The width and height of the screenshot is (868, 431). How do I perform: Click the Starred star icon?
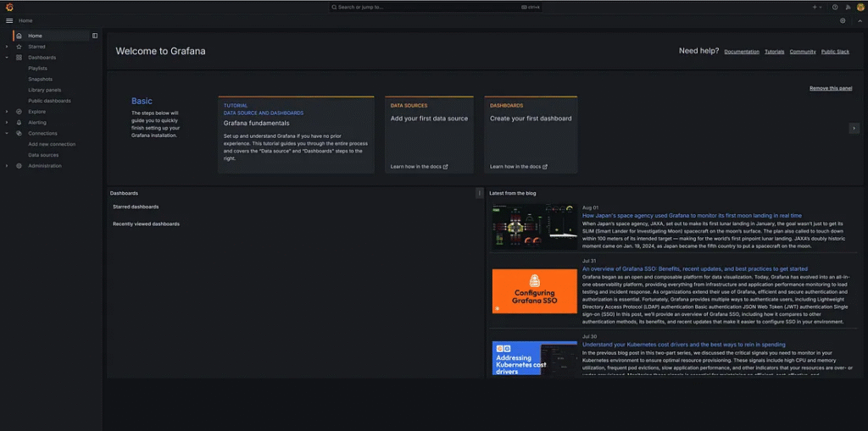(x=19, y=47)
